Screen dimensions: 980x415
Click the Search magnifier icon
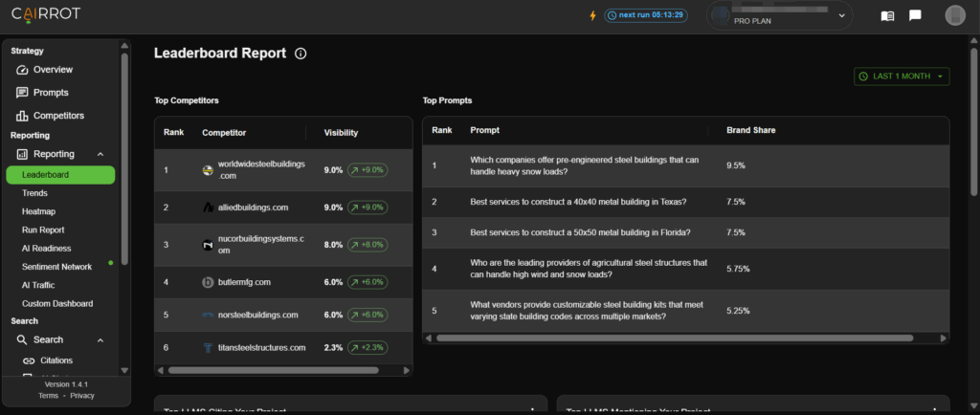(23, 340)
